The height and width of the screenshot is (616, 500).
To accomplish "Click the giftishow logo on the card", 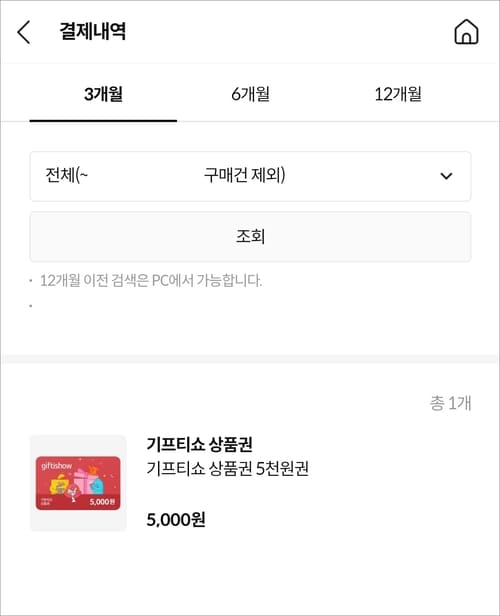I will point(57,466).
